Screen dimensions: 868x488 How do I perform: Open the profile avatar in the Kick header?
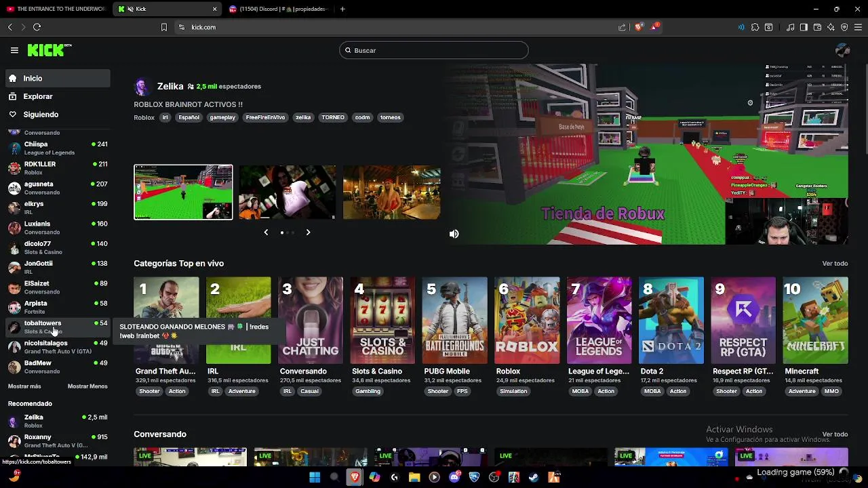pyautogui.click(x=843, y=50)
